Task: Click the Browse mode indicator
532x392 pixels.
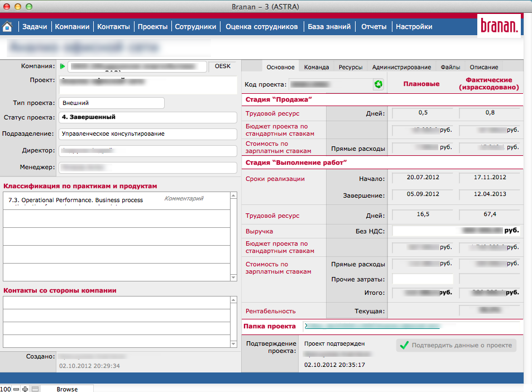Action: click(x=67, y=389)
